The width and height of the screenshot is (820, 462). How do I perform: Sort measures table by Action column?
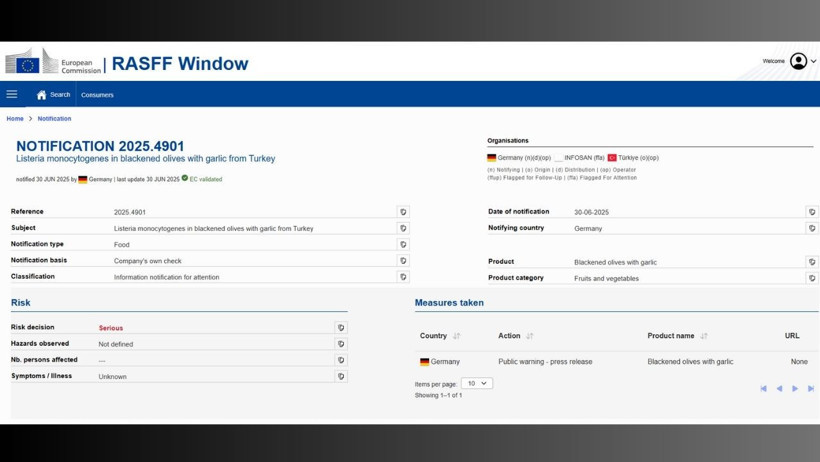[530, 336]
